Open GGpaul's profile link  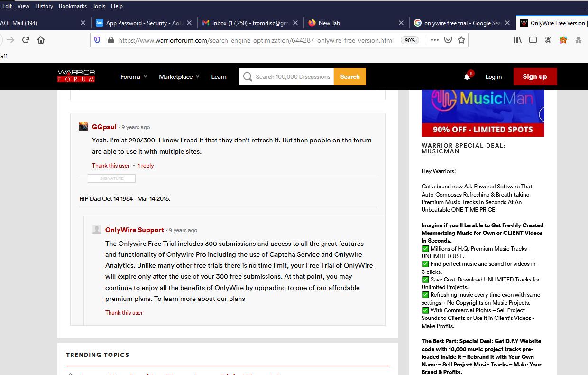coord(104,127)
